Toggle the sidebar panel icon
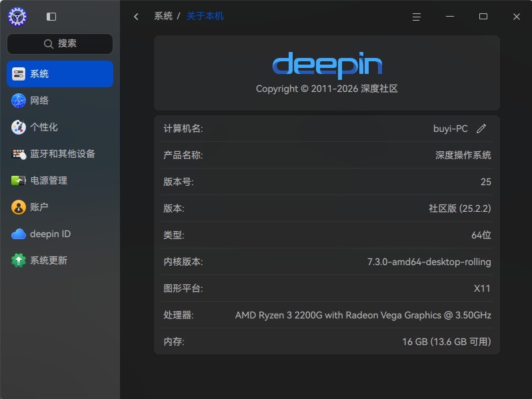 (x=51, y=17)
